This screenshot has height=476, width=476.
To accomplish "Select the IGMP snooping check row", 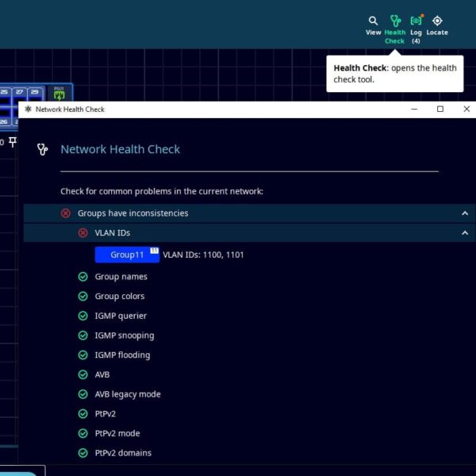I will (124, 336).
